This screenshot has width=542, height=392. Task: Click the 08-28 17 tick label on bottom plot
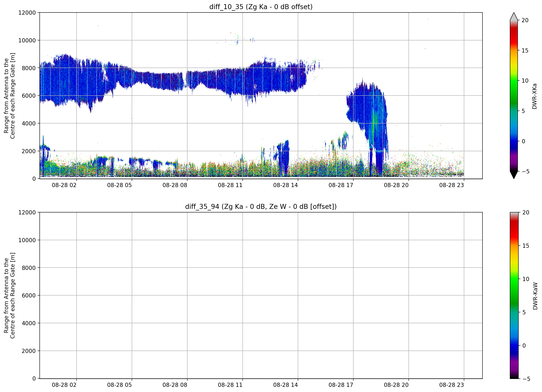coord(341,385)
